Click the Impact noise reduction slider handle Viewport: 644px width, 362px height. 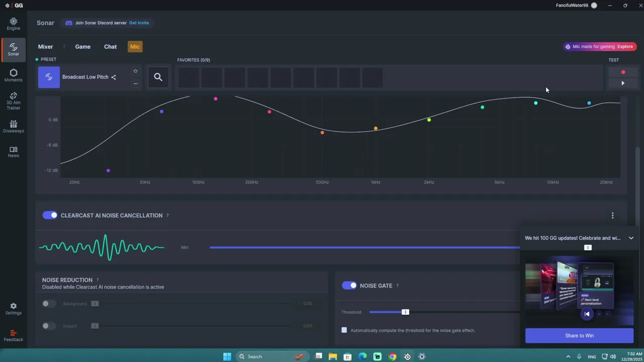click(95, 326)
